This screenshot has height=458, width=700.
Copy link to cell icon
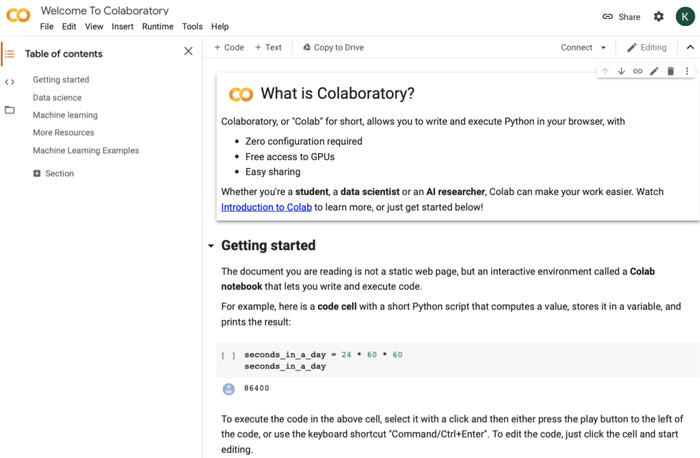(637, 71)
